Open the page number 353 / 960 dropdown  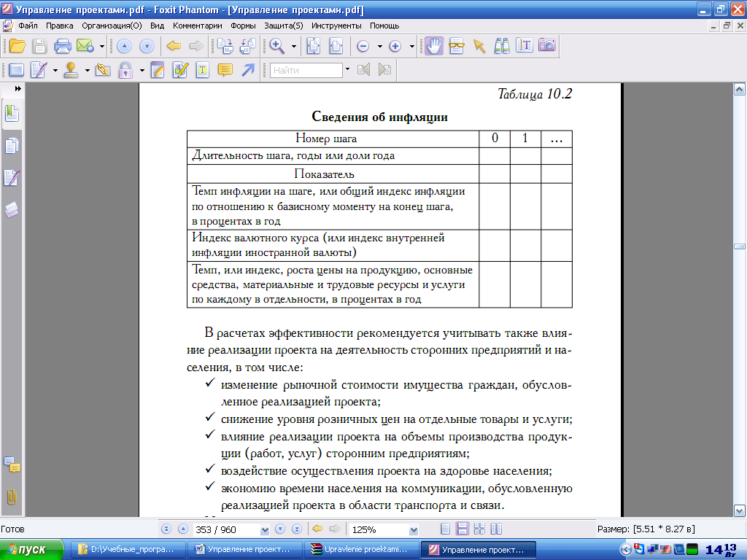(x=265, y=529)
